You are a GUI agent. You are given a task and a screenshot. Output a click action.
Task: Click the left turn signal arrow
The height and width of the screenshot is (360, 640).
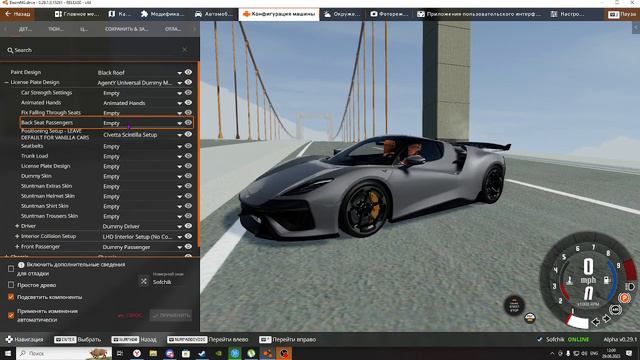[596, 322]
